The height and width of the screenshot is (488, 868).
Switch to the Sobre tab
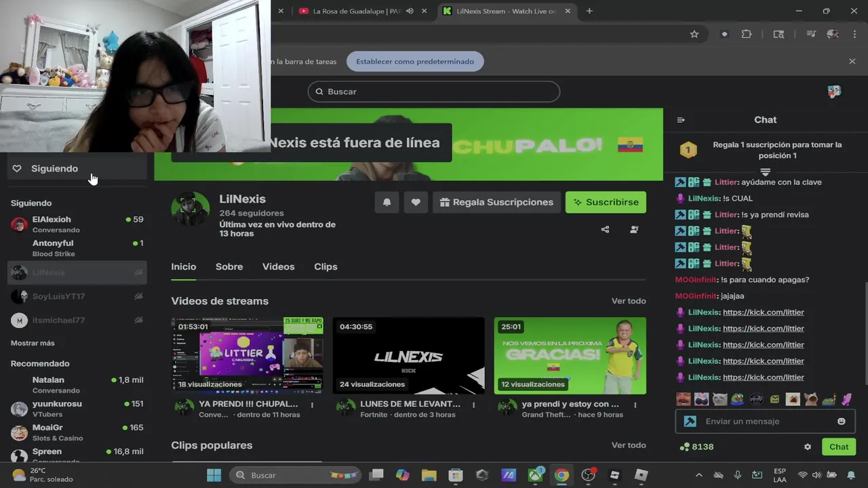point(229,267)
